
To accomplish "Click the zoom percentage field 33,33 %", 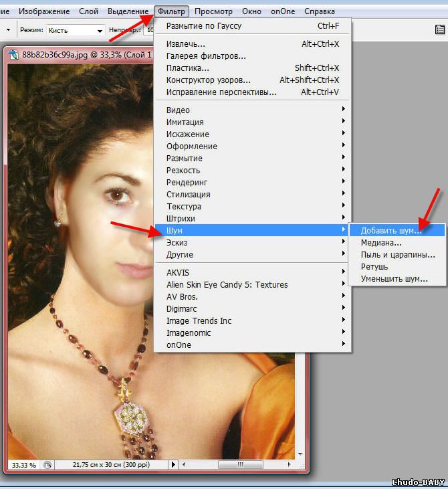I will coord(23,465).
